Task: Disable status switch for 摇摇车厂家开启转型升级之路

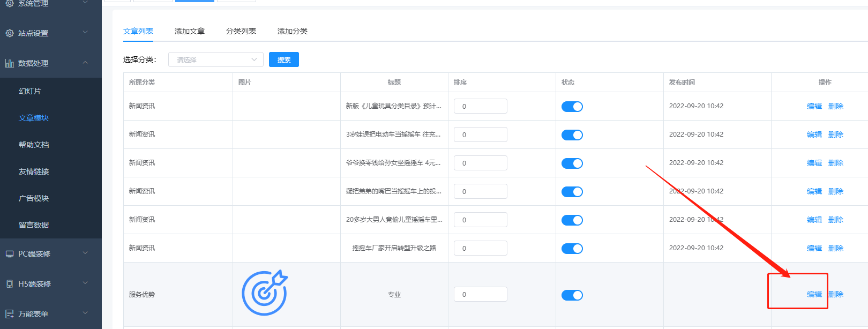Action: point(572,249)
